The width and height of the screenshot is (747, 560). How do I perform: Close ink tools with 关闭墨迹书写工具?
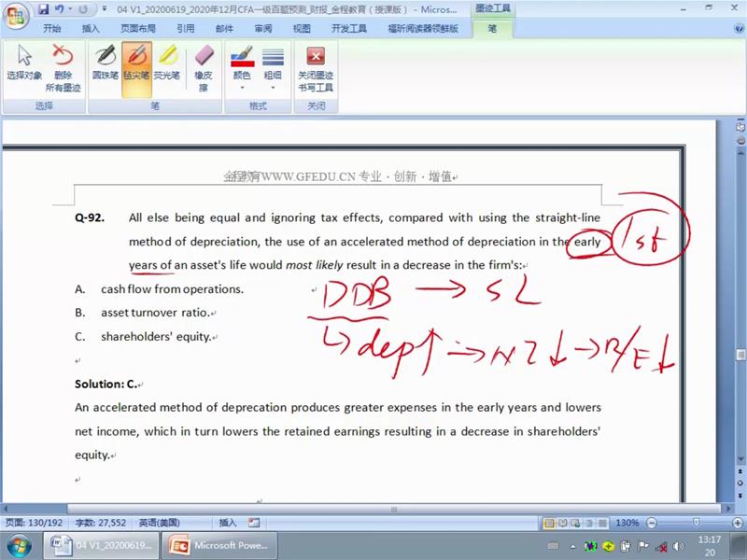316,67
